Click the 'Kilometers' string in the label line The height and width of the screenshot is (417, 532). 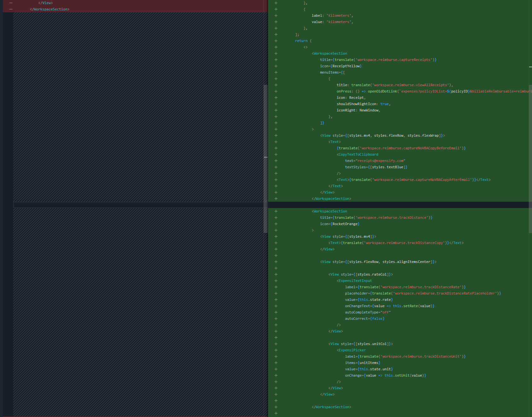(339, 15)
